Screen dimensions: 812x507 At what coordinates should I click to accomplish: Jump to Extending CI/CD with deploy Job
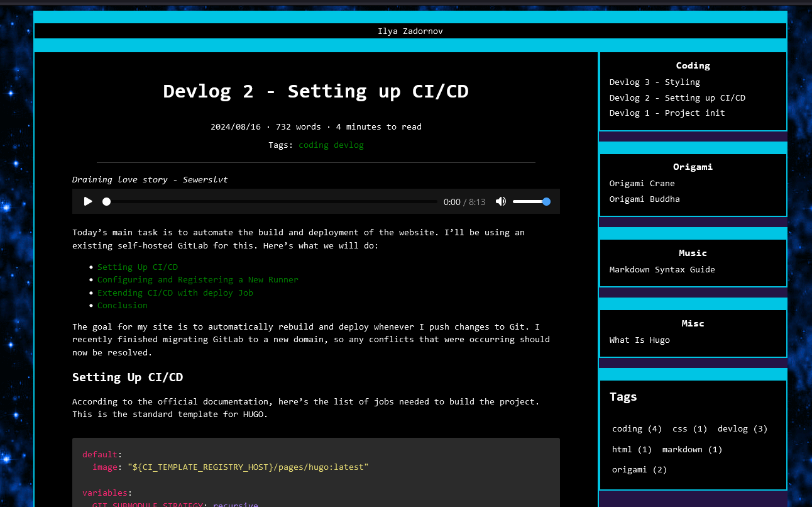(x=175, y=292)
